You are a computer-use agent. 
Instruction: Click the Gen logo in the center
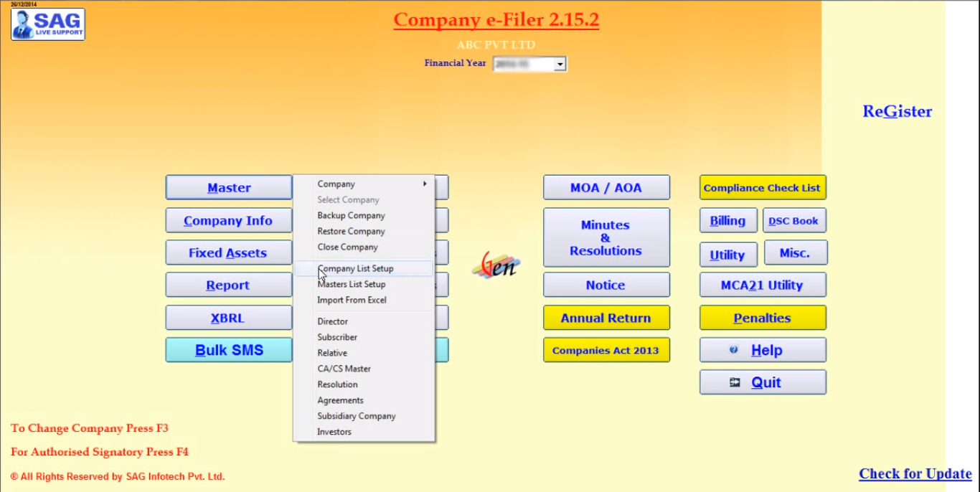(496, 265)
